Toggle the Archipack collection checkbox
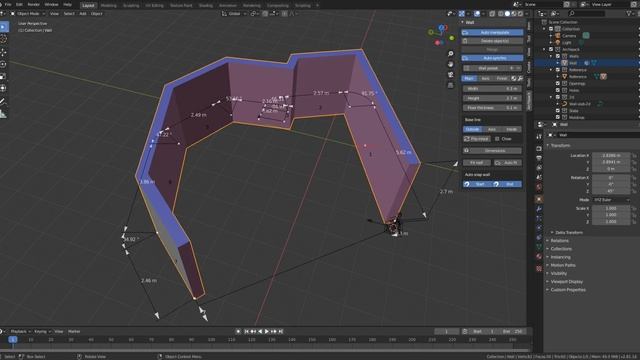The image size is (640, 360). coord(551,49)
